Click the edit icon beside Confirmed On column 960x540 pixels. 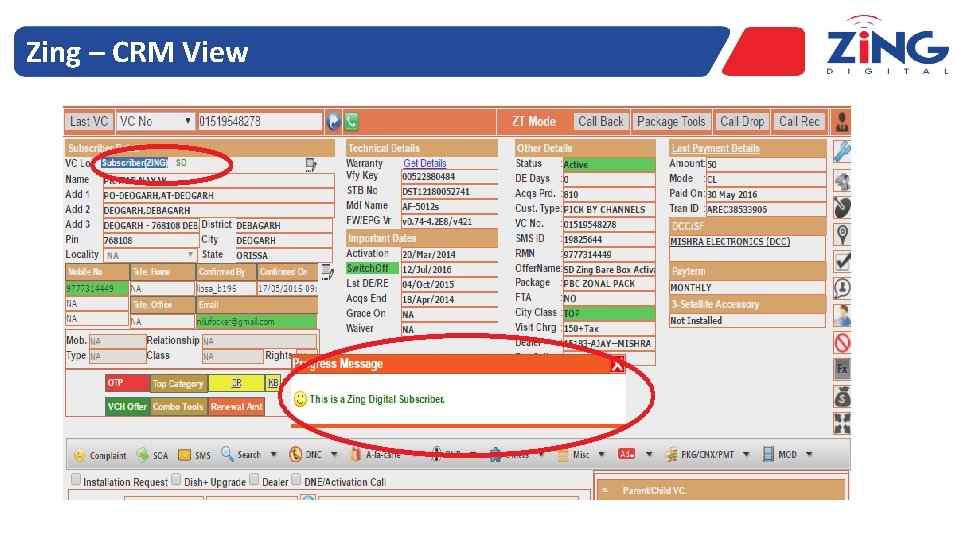tap(328, 272)
